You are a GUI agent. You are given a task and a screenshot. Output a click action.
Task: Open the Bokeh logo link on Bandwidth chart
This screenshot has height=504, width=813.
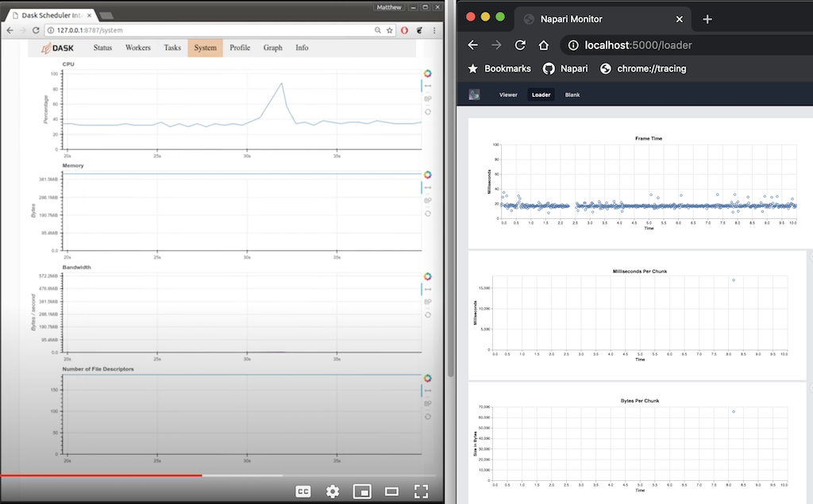point(428,276)
